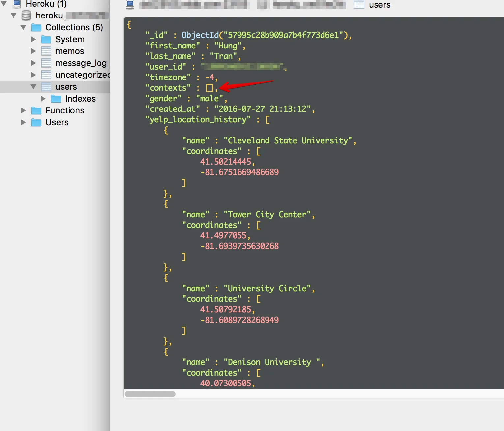Expand the message_log collection

(33, 63)
